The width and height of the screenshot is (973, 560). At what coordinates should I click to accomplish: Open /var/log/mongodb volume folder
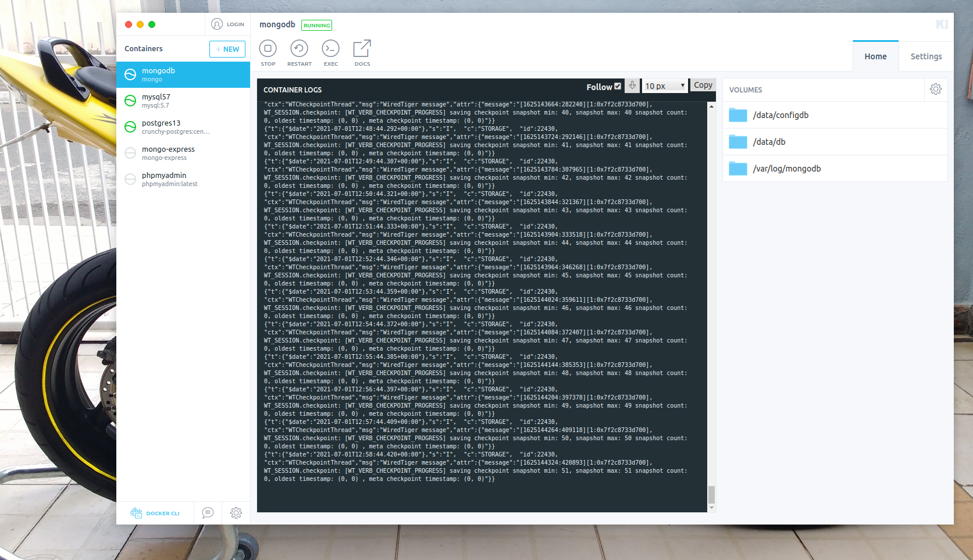pos(835,169)
